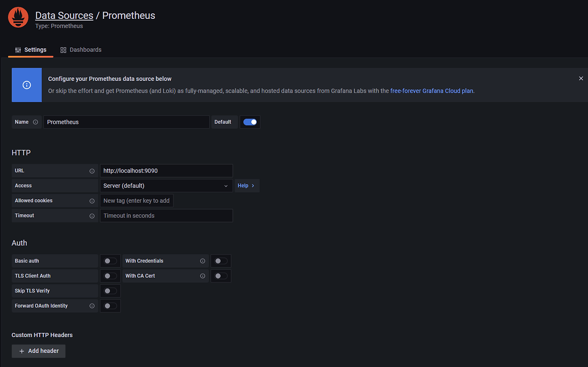Screen dimensions: 588x367
Task: Click the Skip TLS Verify label
Action: (32, 291)
